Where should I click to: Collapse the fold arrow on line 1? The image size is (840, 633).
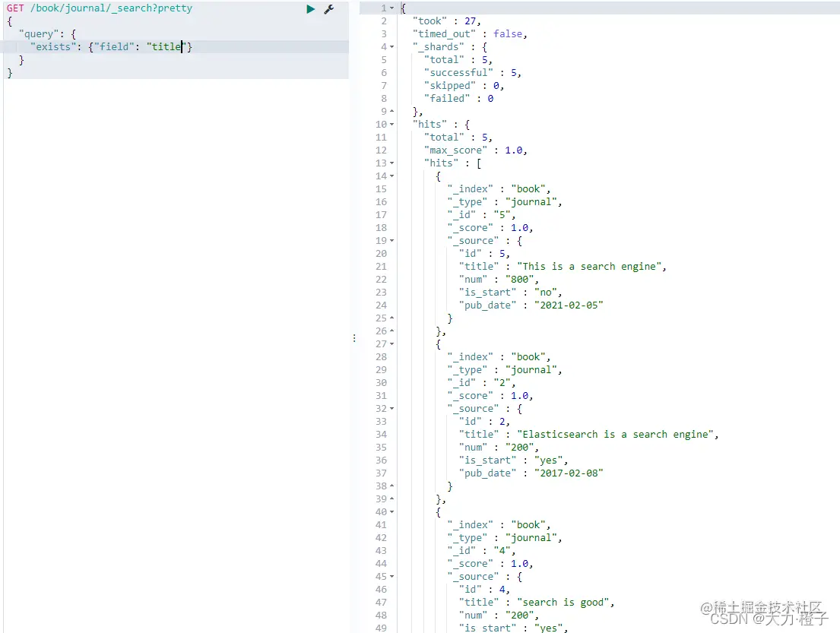click(x=392, y=8)
